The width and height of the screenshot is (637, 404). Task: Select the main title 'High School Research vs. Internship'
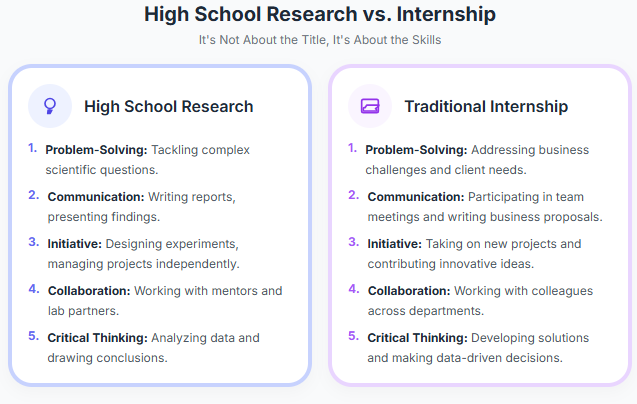[x=319, y=14]
